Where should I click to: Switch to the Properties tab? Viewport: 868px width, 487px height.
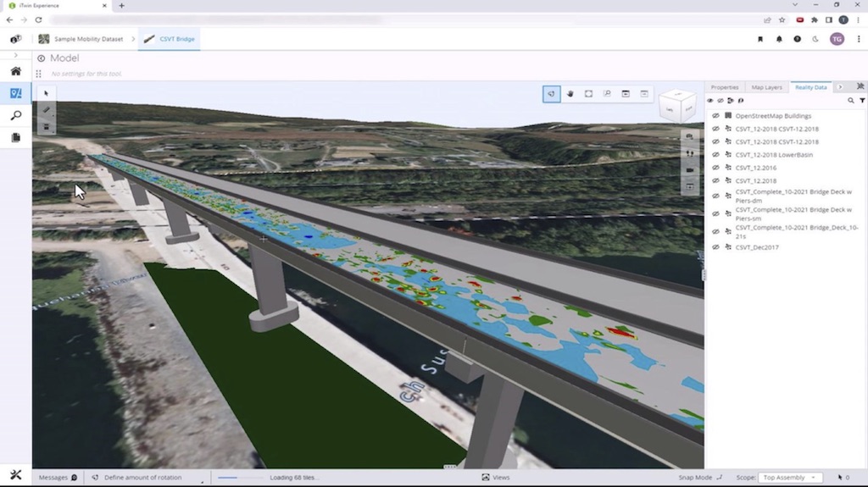pos(725,87)
